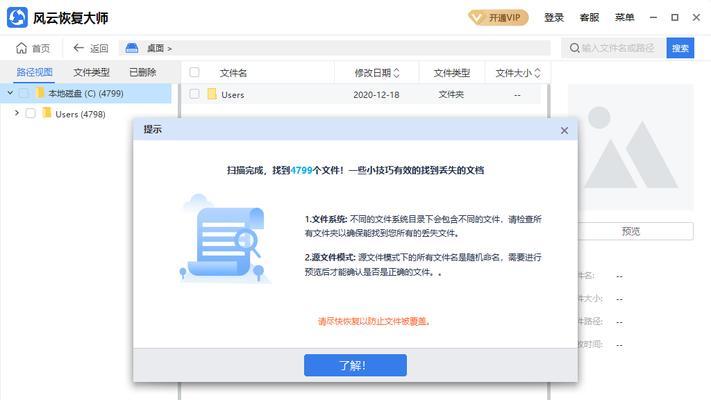The width and height of the screenshot is (711, 400).
Task: Close the 风云恢复大师 window
Action: [x=696, y=18]
